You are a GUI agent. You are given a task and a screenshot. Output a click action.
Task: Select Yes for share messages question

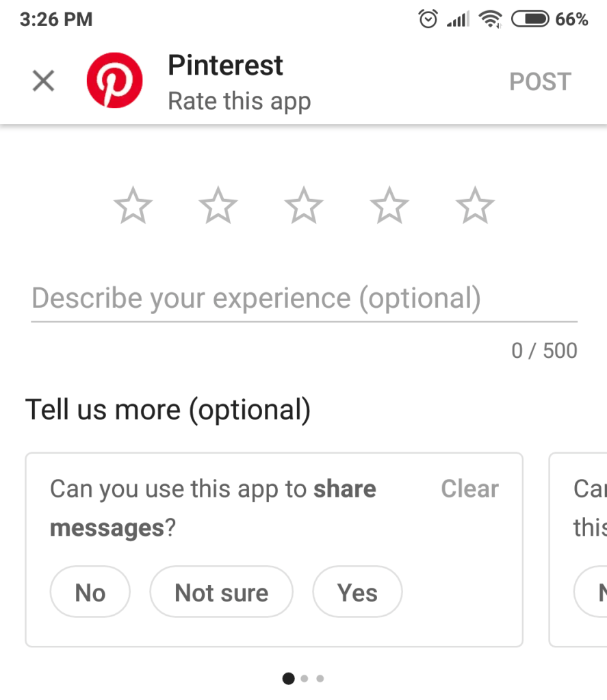[357, 593]
